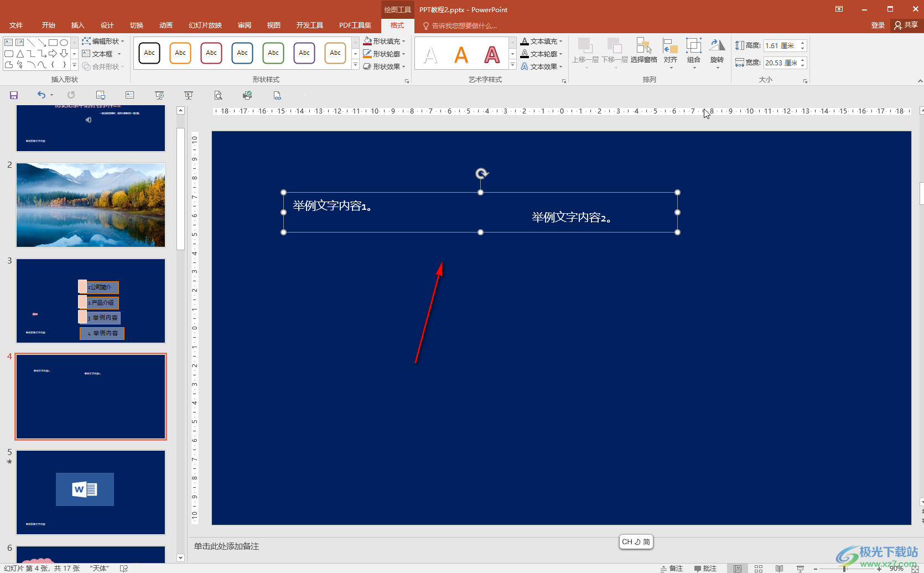Image resolution: width=924 pixels, height=573 pixels.
Task: Open the Rotate (旋转) dropdown
Action: 717,53
